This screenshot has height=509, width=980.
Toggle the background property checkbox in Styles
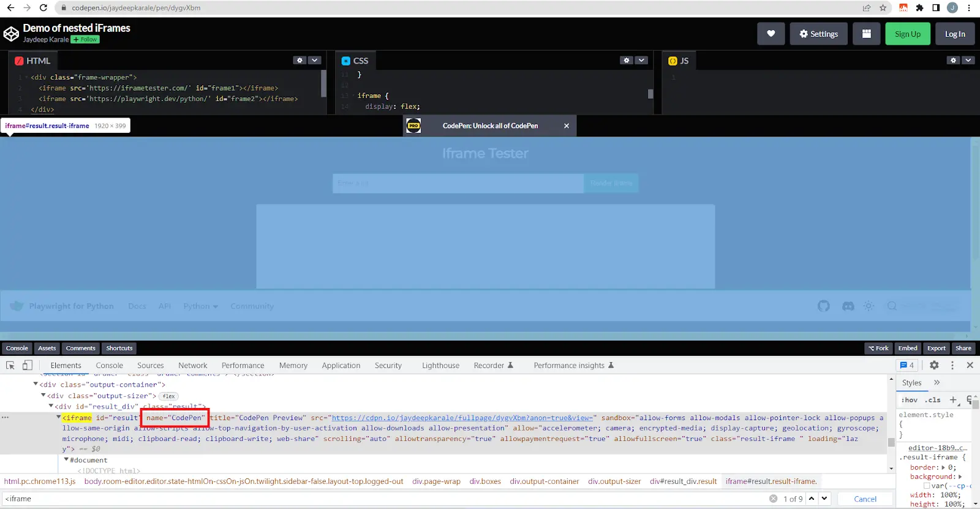(x=927, y=486)
